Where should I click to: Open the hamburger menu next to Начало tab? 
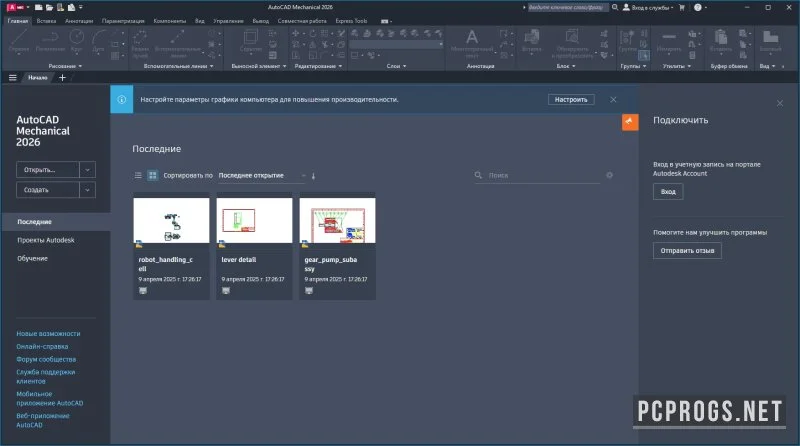[13, 78]
